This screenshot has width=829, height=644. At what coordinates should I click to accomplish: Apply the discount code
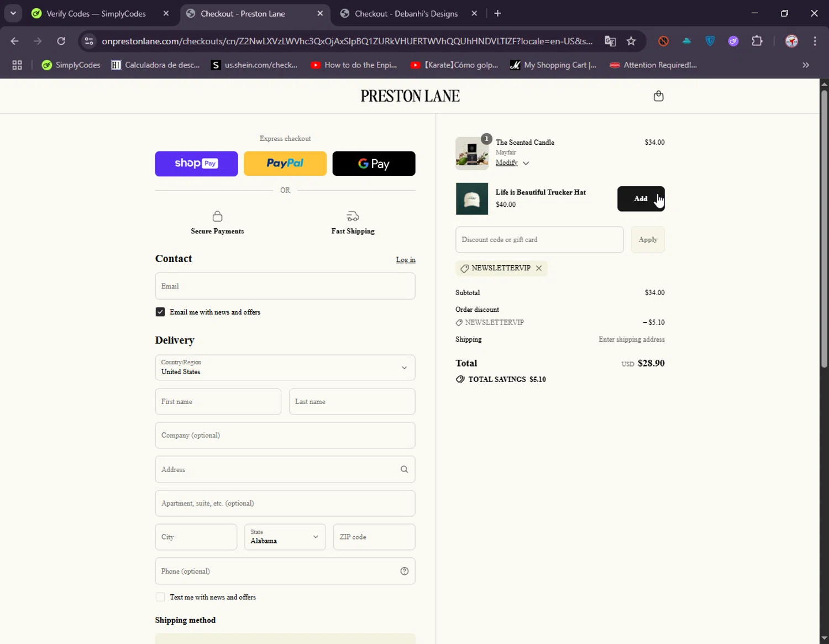tap(648, 239)
